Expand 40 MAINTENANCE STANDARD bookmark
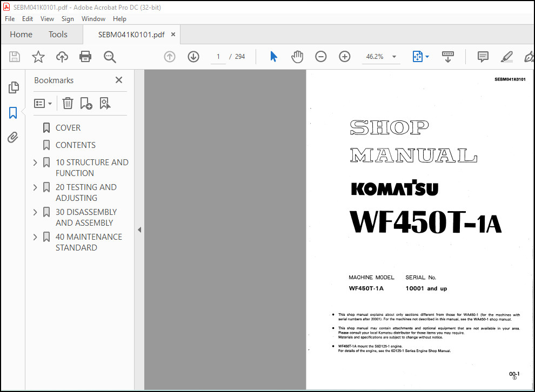This screenshot has width=535, height=392. tap(35, 237)
